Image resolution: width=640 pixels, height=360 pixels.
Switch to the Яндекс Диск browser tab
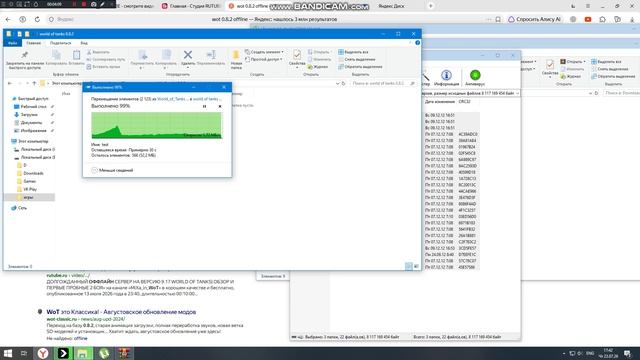[x=391, y=6]
